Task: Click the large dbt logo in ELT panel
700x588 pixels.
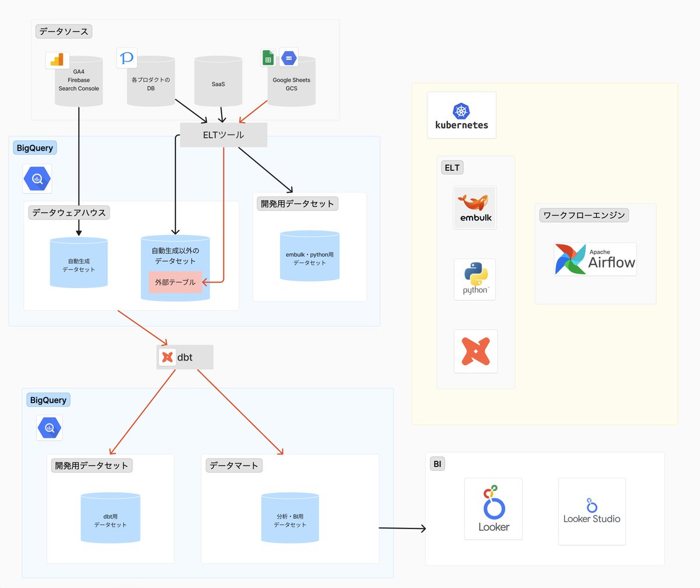Action: [476, 351]
